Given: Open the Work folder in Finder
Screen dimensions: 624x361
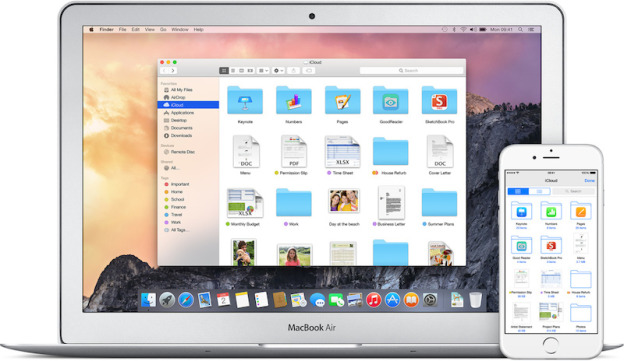Looking at the screenshot, I should click(x=294, y=203).
